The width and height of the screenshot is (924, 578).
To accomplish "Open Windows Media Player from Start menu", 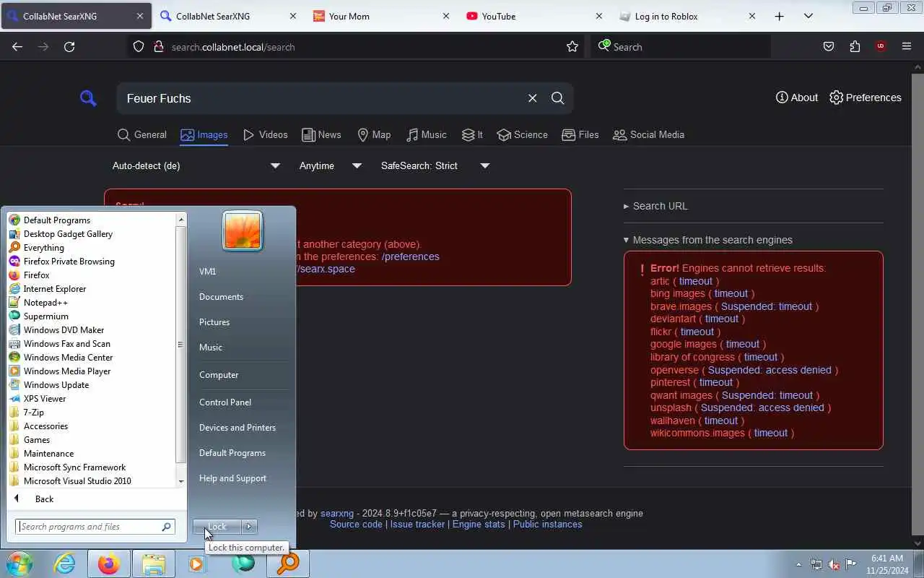I will (x=66, y=371).
